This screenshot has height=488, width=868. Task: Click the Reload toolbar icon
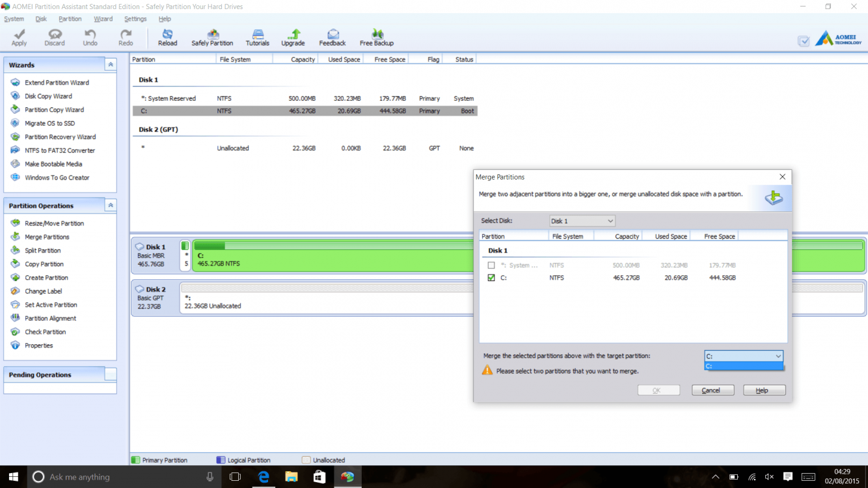pos(167,37)
